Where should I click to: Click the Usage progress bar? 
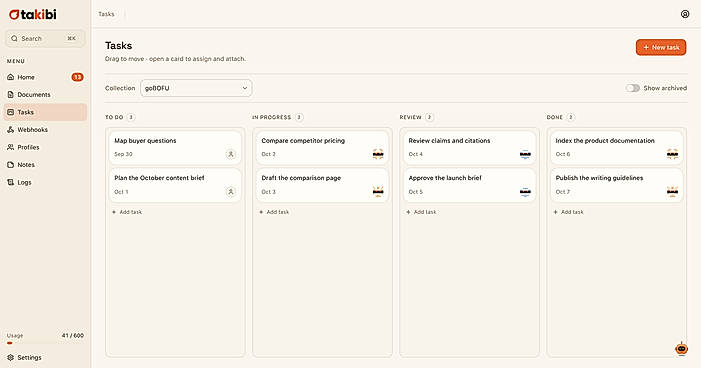(45, 343)
